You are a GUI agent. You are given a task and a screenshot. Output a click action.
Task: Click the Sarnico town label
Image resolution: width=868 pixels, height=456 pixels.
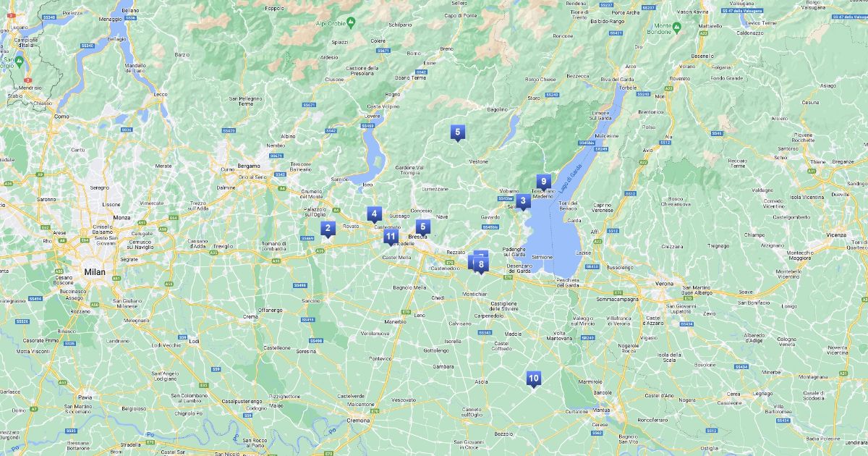(340, 179)
